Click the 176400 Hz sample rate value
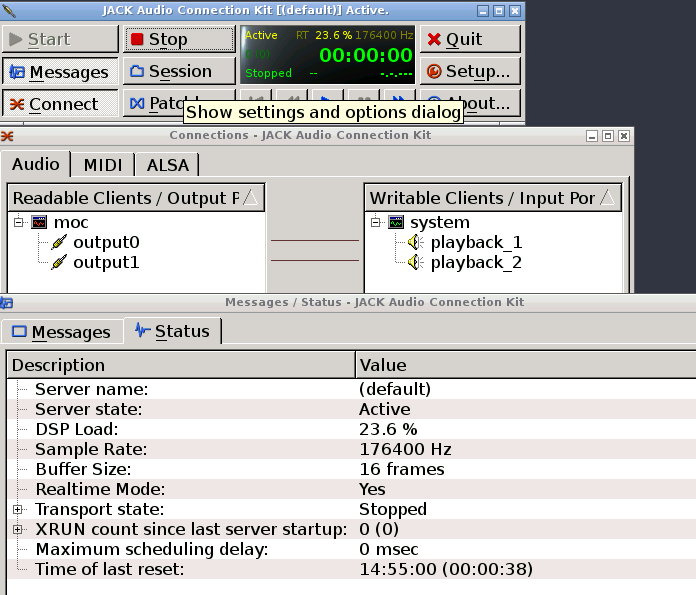The width and height of the screenshot is (696, 595). click(x=405, y=449)
